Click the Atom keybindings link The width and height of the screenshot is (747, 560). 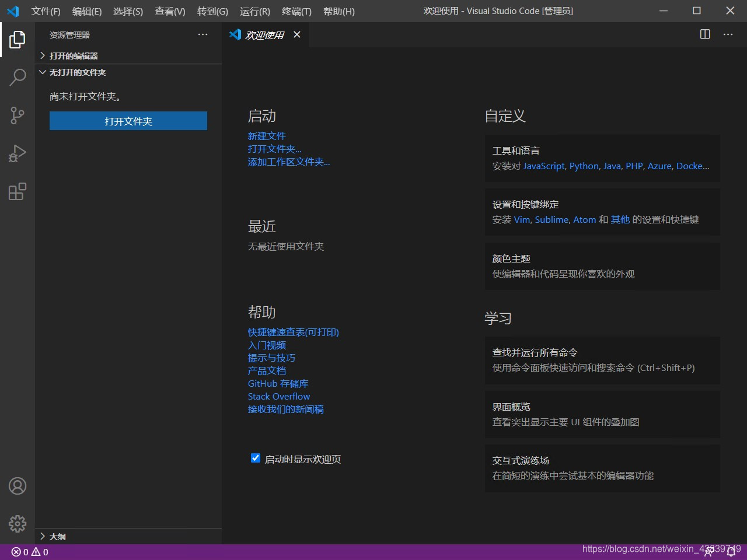[585, 219]
